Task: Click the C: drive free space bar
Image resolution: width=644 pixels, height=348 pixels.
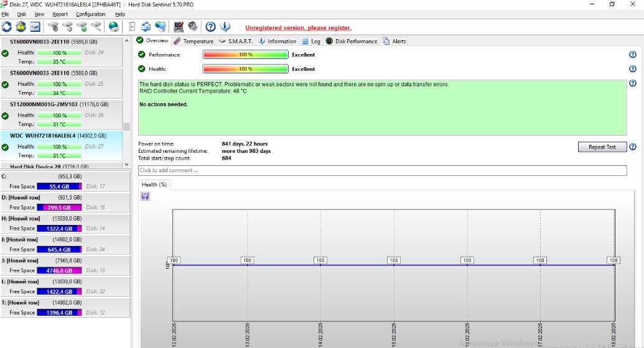Action: coord(59,186)
